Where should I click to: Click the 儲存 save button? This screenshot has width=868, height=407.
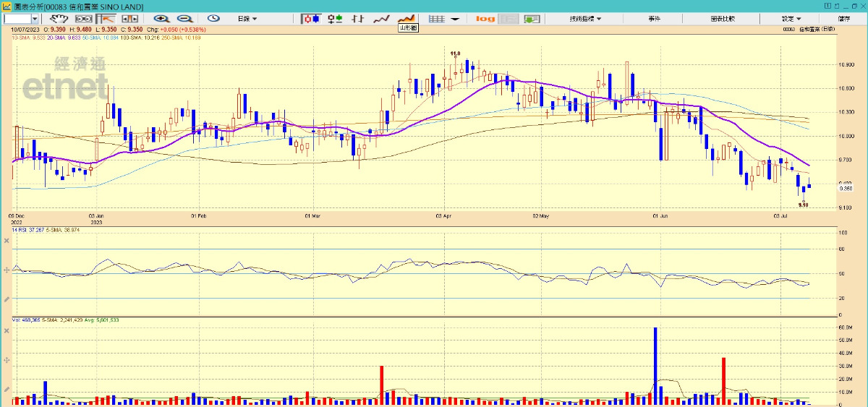point(843,18)
